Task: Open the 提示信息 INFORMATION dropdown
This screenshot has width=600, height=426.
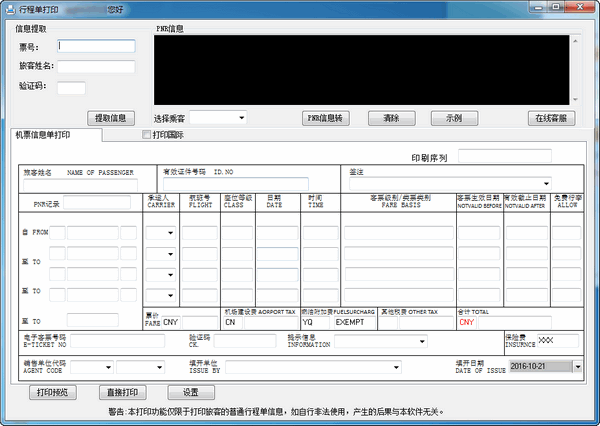Action: 422,341
